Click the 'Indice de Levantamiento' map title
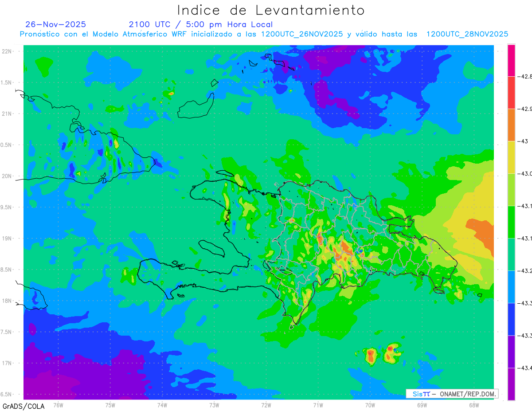Viewport: 532px width, 411px height. (x=271, y=10)
